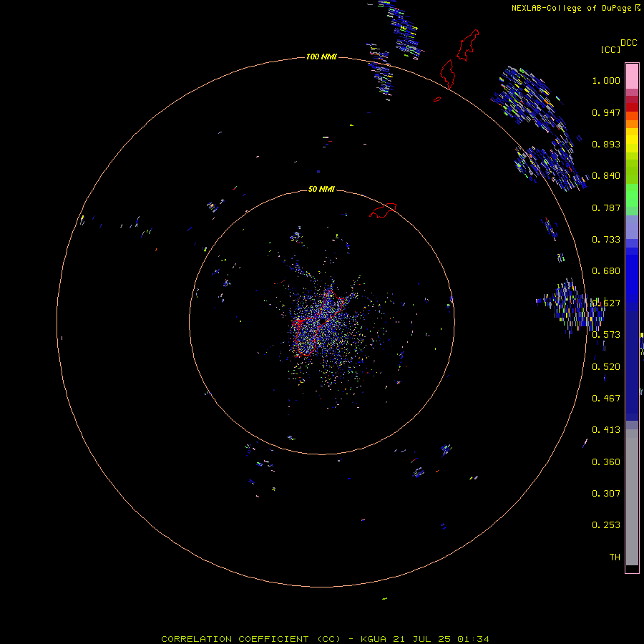The height and width of the screenshot is (644, 644).
Task: Click the red island outline on the 50 NMI ring
Action: tap(383, 210)
